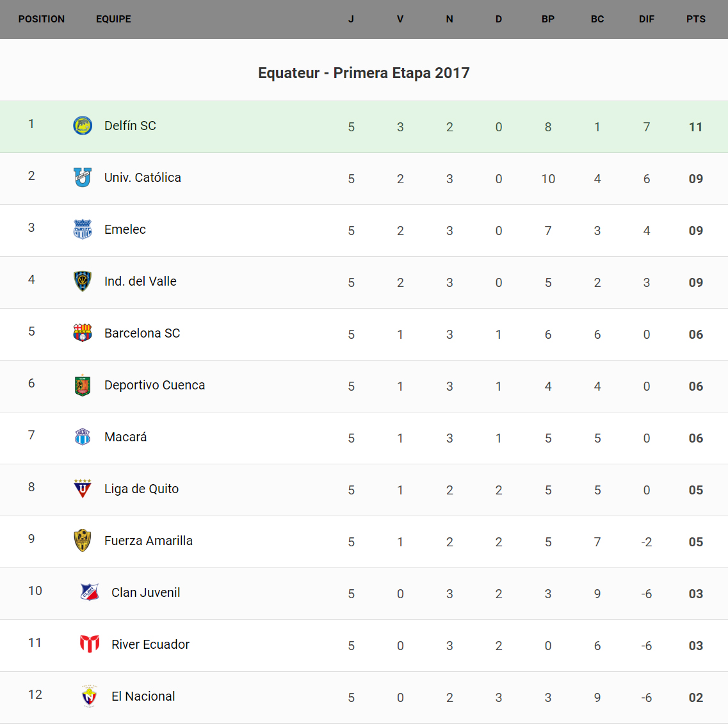728x725 pixels.
Task: Click the River Ecuador team logo
Action: coord(90,644)
